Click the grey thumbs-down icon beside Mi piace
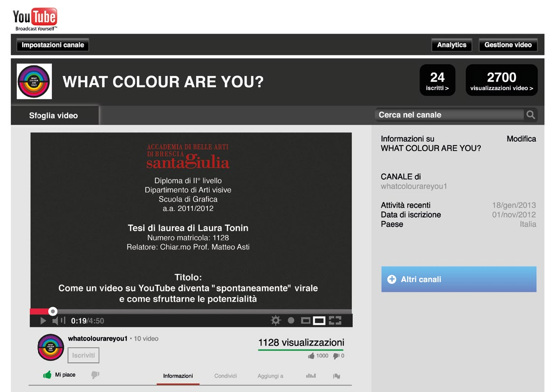Screen dimensions: 555x392 pyautogui.click(x=95, y=375)
